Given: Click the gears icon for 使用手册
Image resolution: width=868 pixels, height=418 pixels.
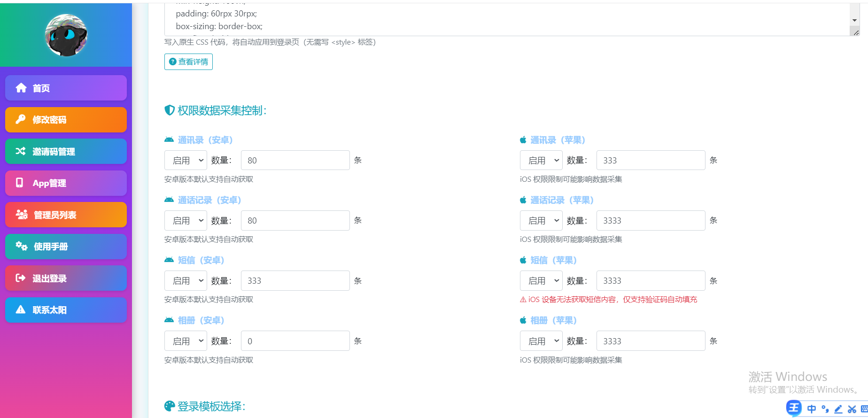Looking at the screenshot, I should coord(22,246).
